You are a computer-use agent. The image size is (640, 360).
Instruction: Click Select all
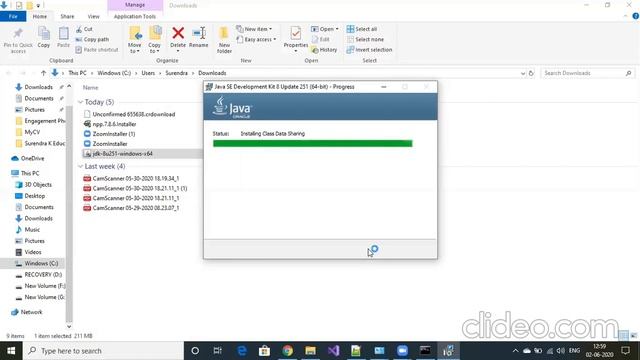click(362, 29)
